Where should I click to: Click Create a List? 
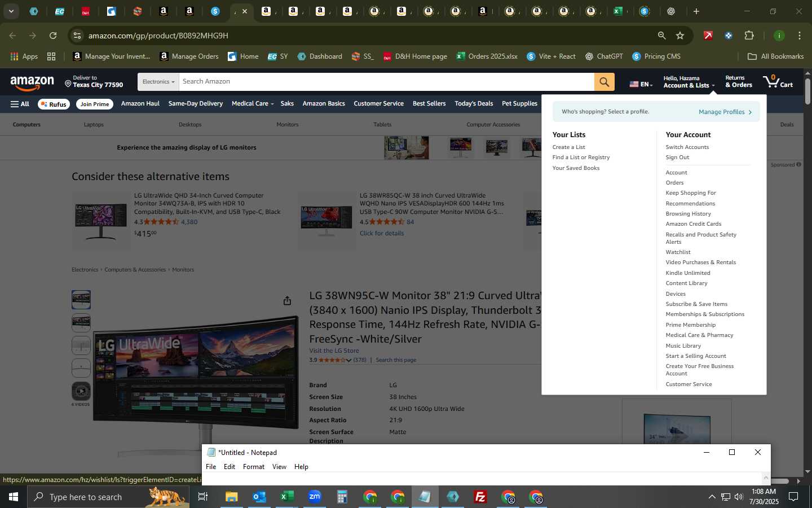568,147
